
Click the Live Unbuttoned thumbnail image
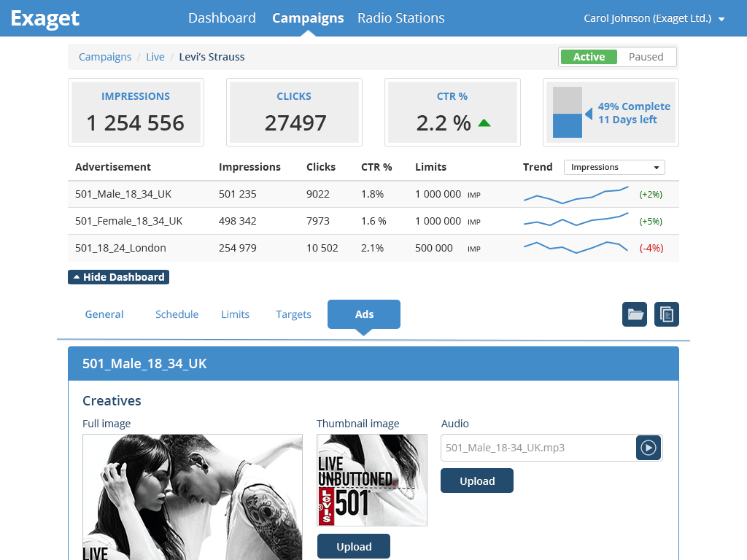[x=372, y=481]
